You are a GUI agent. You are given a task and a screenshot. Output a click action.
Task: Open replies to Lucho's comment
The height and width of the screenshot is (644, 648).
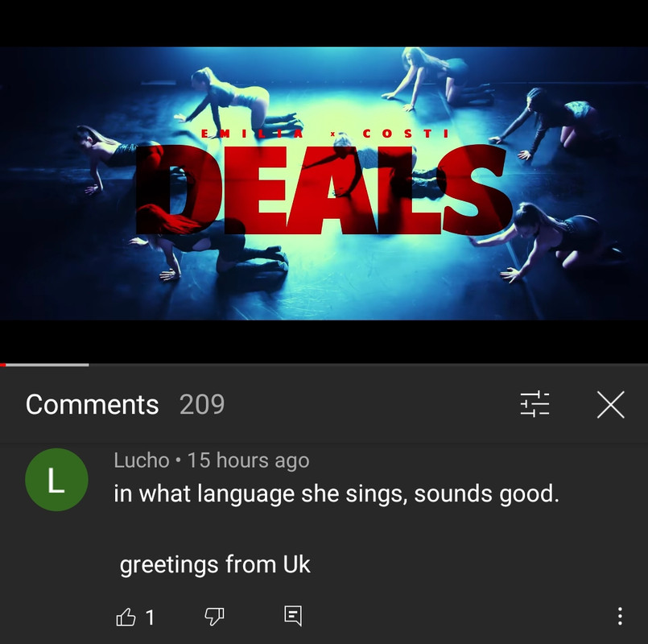click(293, 617)
